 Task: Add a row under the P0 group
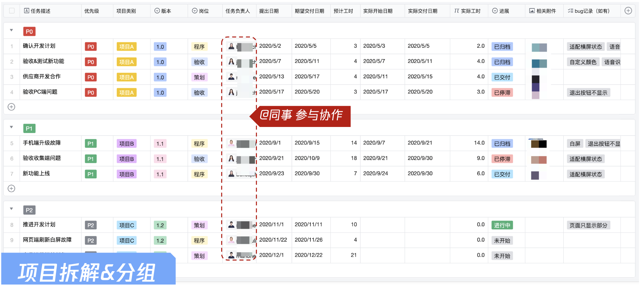click(12, 107)
